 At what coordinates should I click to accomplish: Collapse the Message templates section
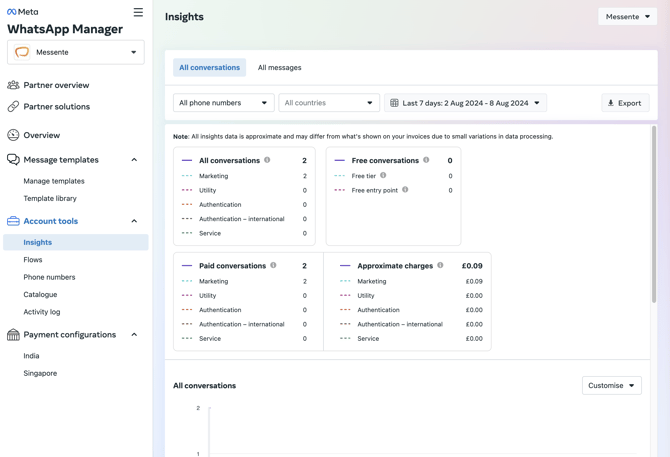[x=134, y=160]
